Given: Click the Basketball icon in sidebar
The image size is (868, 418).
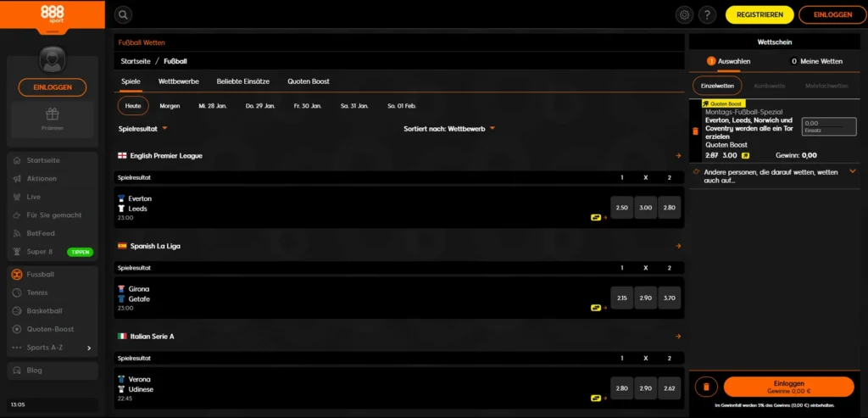Looking at the screenshot, I should point(17,311).
